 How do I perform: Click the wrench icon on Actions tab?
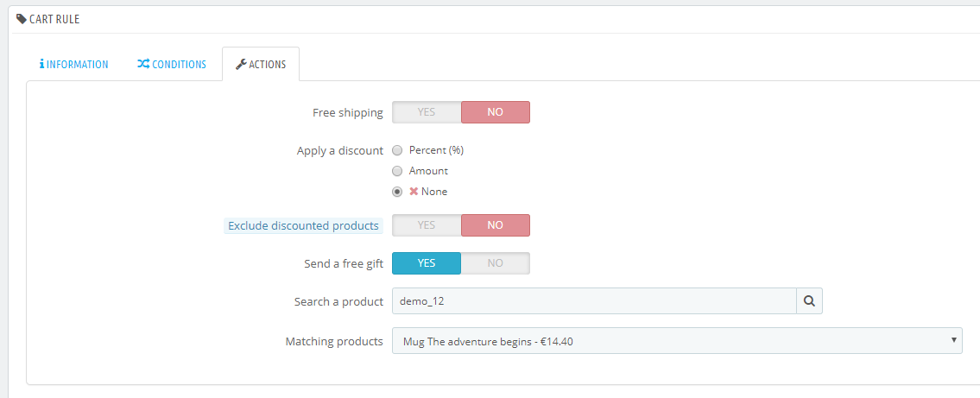241,65
